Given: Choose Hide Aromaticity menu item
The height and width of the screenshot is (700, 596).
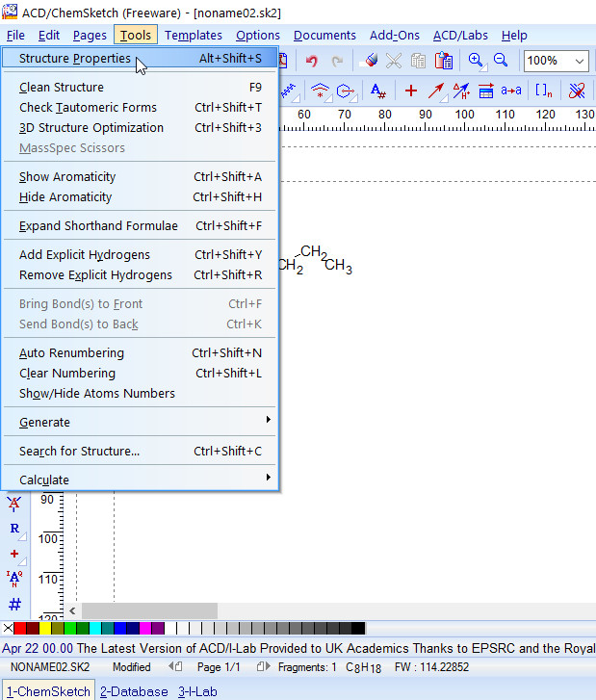Looking at the screenshot, I should (140, 196).
